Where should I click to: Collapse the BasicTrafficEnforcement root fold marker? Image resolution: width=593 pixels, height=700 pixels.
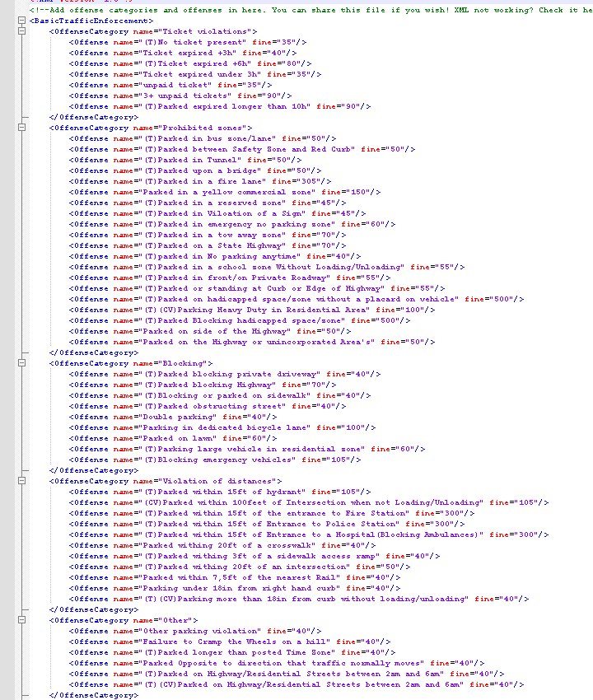(x=20, y=21)
